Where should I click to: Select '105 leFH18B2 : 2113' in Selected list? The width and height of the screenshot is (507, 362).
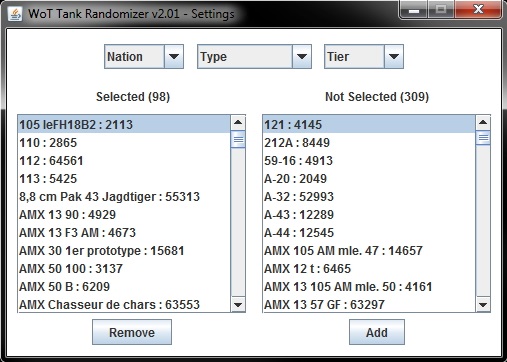tap(124, 125)
